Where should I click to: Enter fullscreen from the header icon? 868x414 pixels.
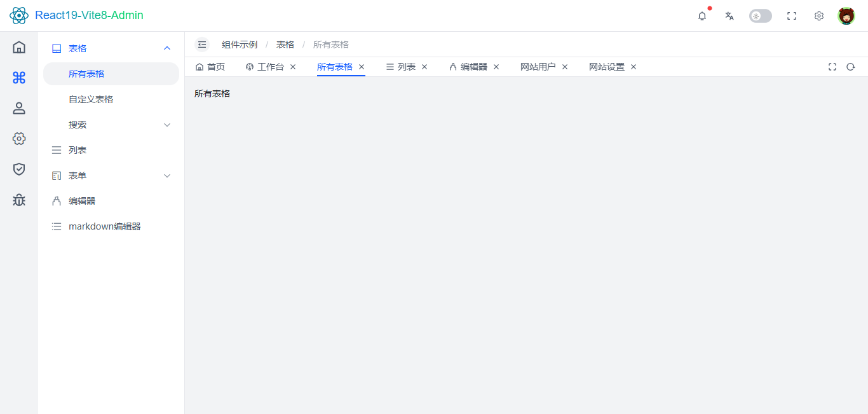point(792,16)
